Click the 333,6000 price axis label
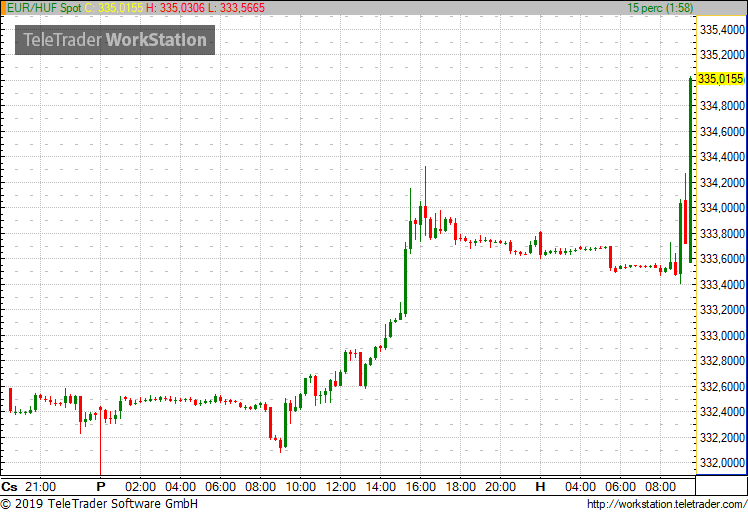 pyautogui.click(x=722, y=259)
